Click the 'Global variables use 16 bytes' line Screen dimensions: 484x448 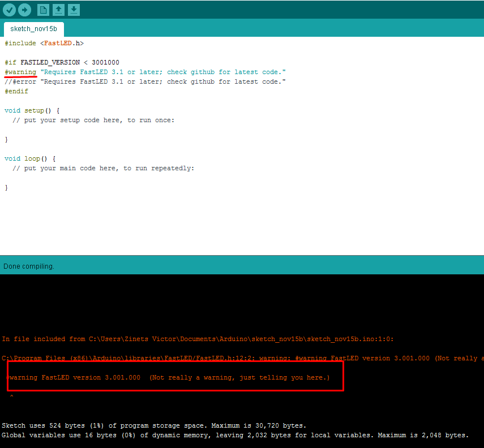point(235,435)
